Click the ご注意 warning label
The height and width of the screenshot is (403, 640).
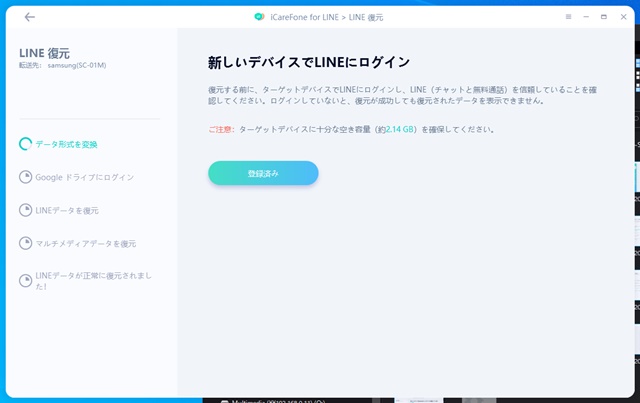(x=221, y=129)
